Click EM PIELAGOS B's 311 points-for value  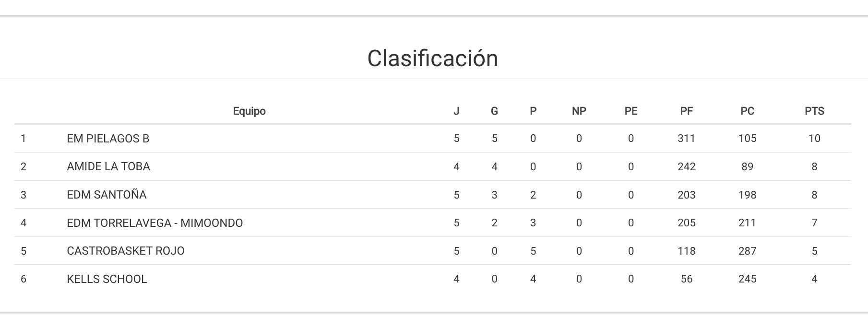pos(686,139)
